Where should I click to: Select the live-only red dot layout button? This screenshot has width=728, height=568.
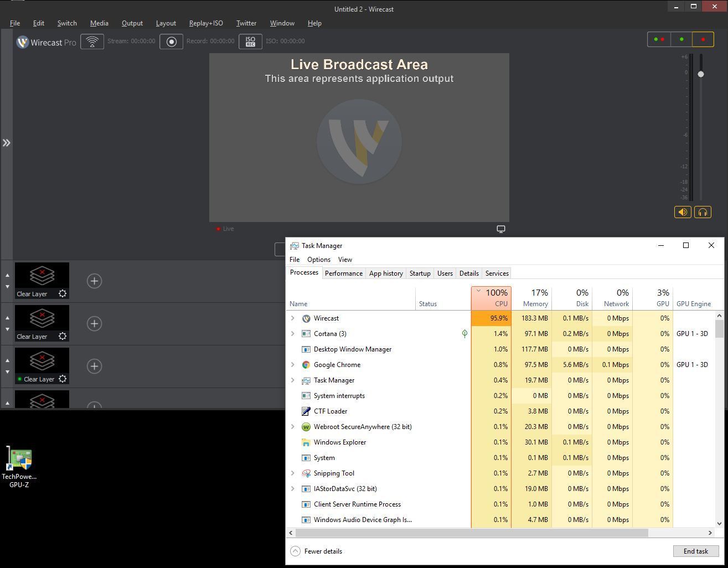(703, 39)
